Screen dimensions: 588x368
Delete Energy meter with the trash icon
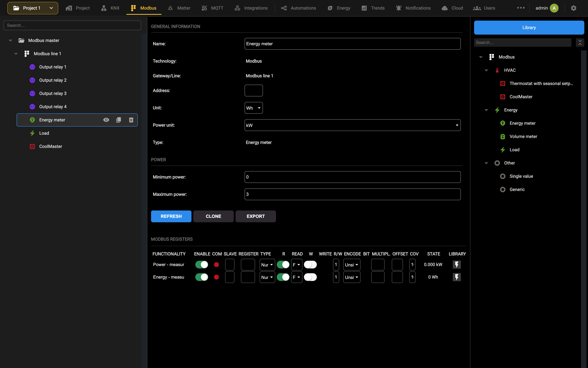coord(131,120)
